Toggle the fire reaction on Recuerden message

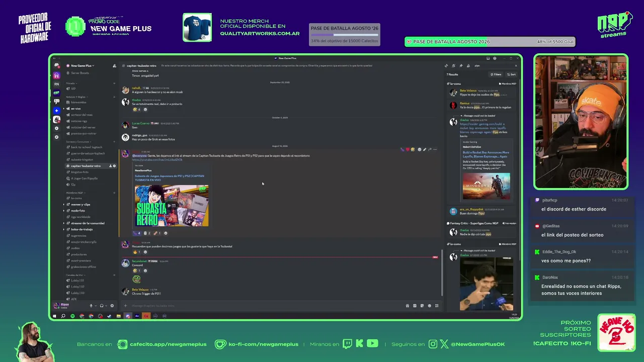point(136,252)
